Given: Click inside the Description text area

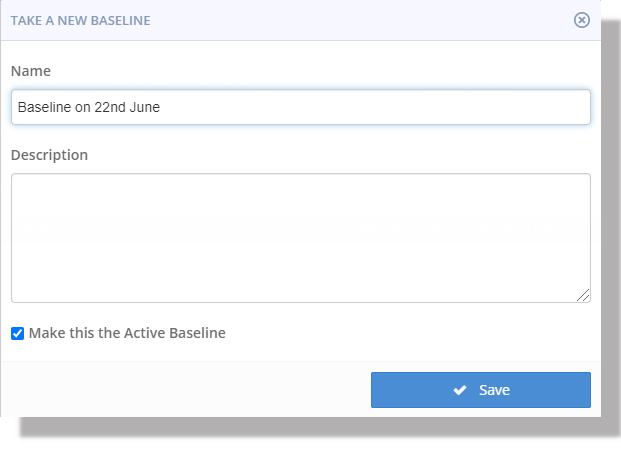Looking at the screenshot, I should (300, 237).
